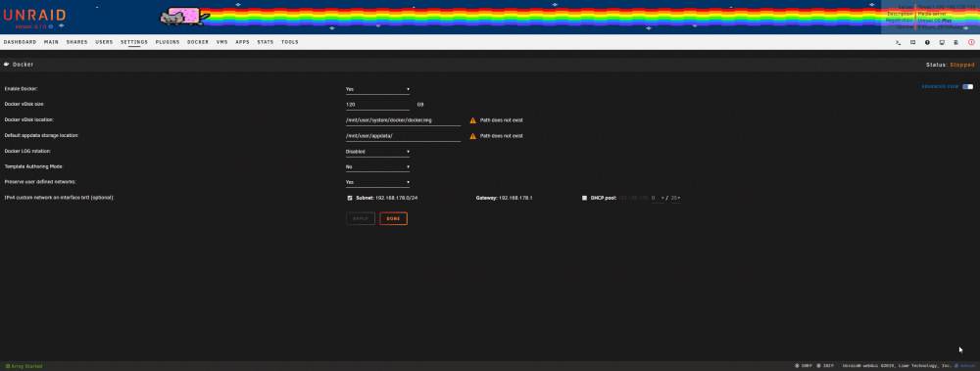Viewport: 980px width, 371px height.
Task: Open the manual link in the footer
Action: point(965,366)
